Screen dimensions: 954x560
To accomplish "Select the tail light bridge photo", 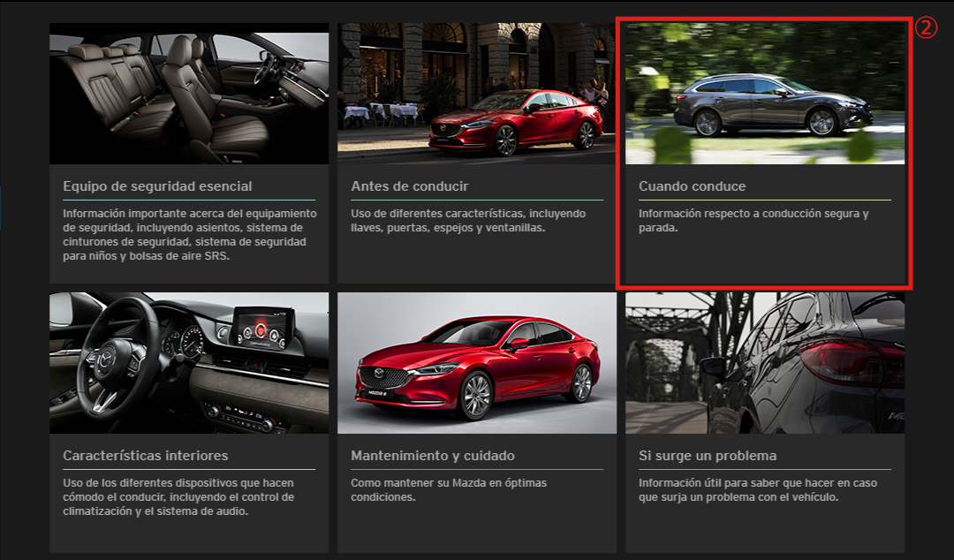I will (765, 363).
